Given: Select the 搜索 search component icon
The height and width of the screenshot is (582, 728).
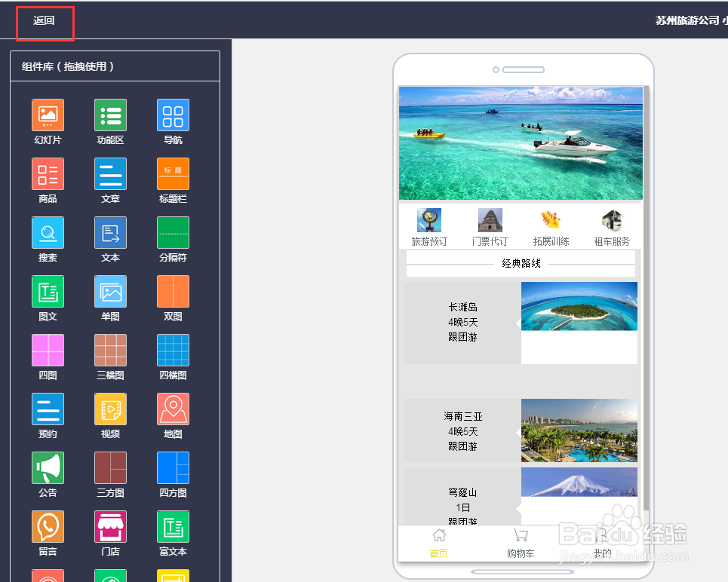Looking at the screenshot, I should (48, 232).
